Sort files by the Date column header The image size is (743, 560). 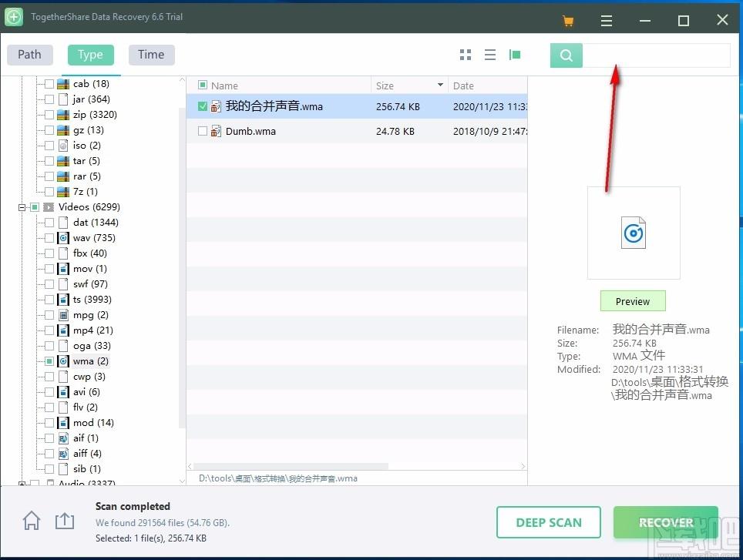pos(463,86)
